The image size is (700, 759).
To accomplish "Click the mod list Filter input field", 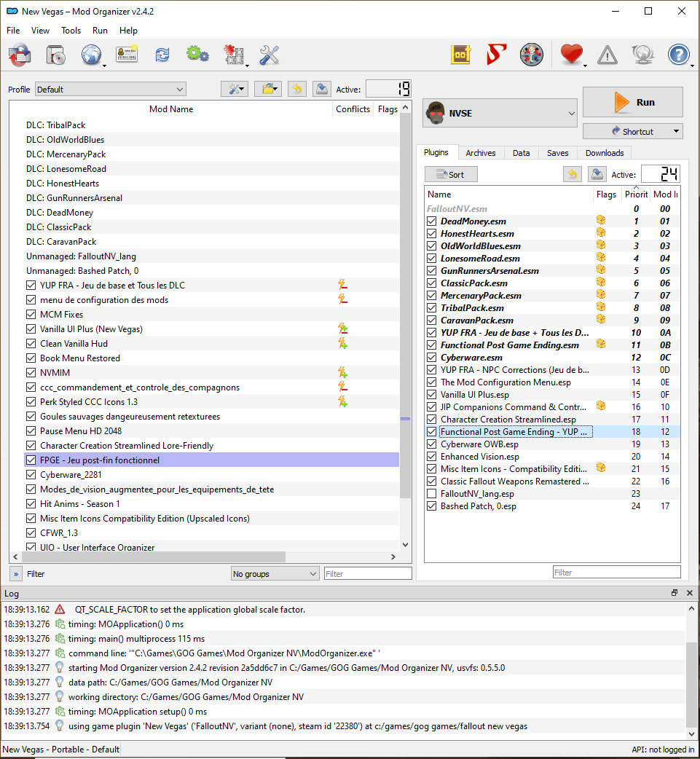I will (x=367, y=573).
